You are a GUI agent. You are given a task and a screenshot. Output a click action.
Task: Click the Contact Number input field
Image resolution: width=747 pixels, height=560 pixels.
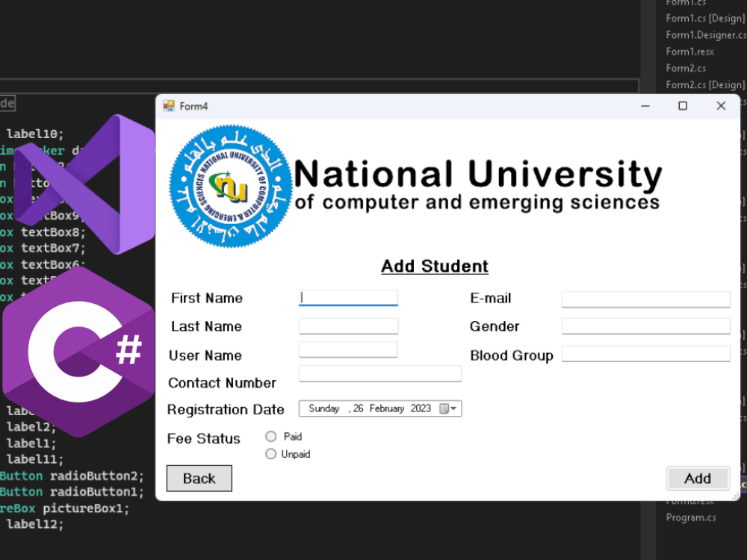tap(379, 373)
